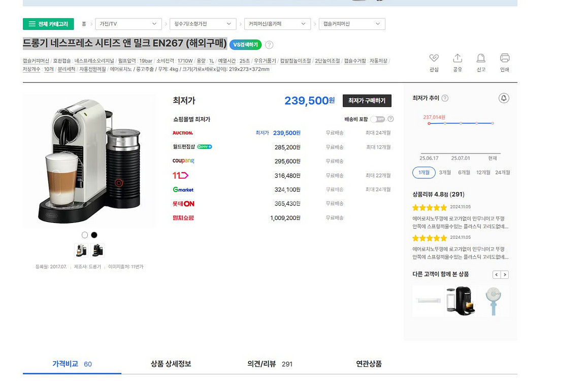This screenshot has height=381, width=588.
Task: Toggle 배송비 포함 switch
Action: pos(378,119)
